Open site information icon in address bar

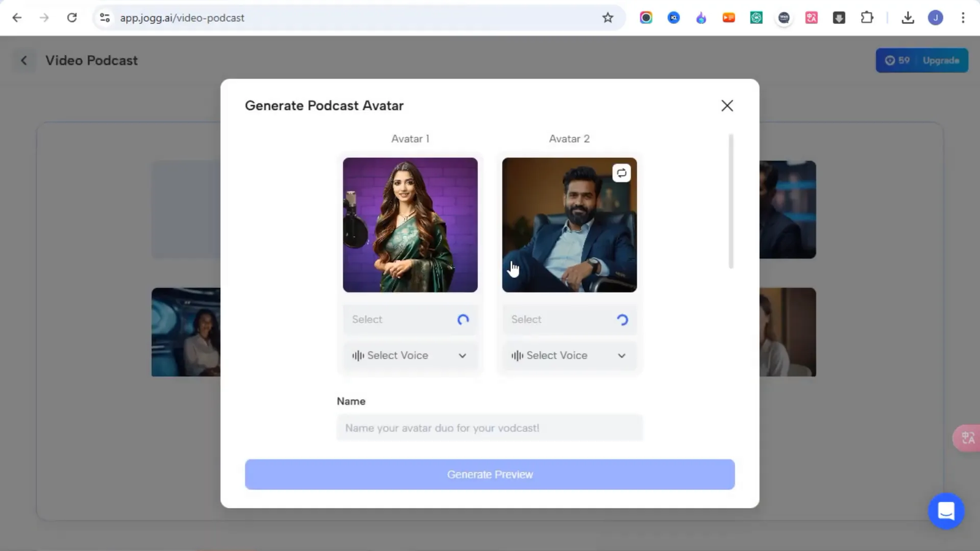pos(105,18)
